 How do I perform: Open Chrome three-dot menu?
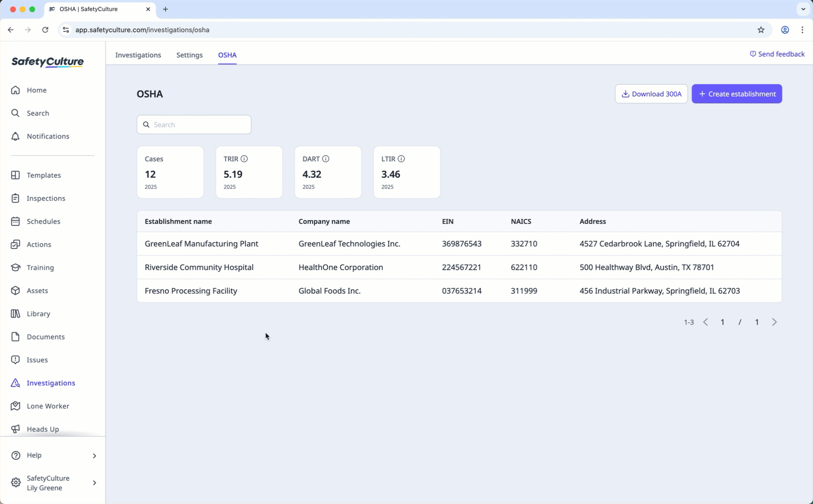802,30
